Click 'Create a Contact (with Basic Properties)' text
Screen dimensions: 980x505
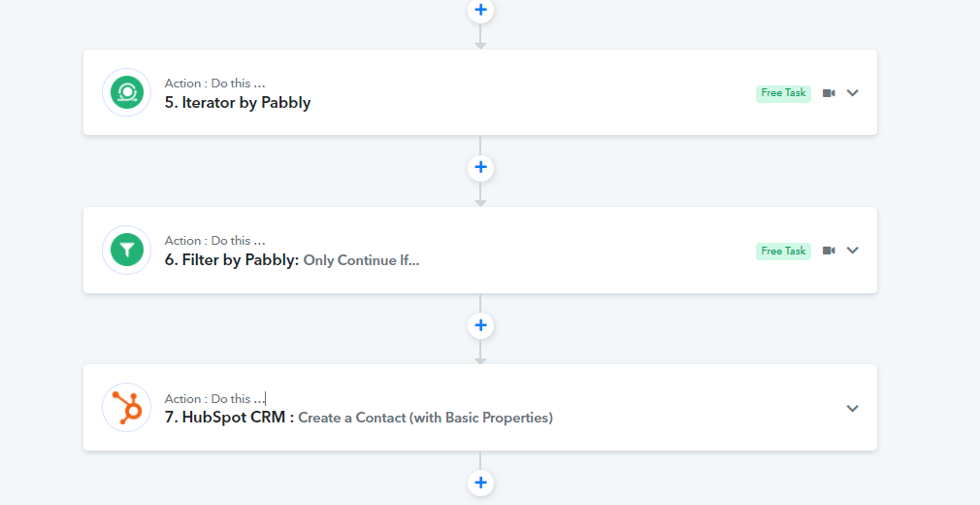[x=426, y=418]
